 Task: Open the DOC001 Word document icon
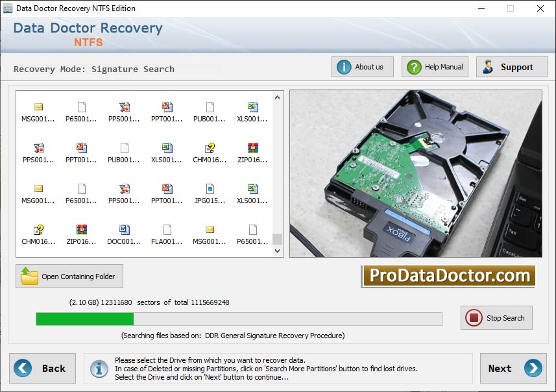(x=123, y=234)
